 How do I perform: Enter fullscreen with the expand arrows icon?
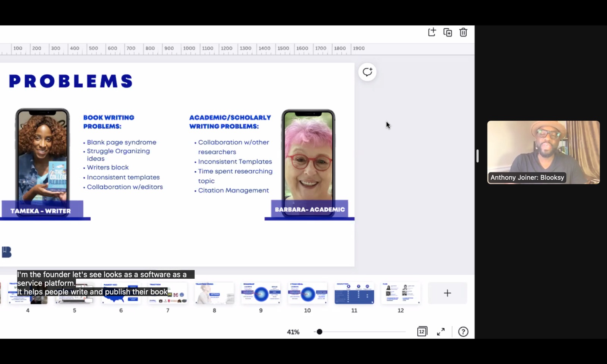441,332
